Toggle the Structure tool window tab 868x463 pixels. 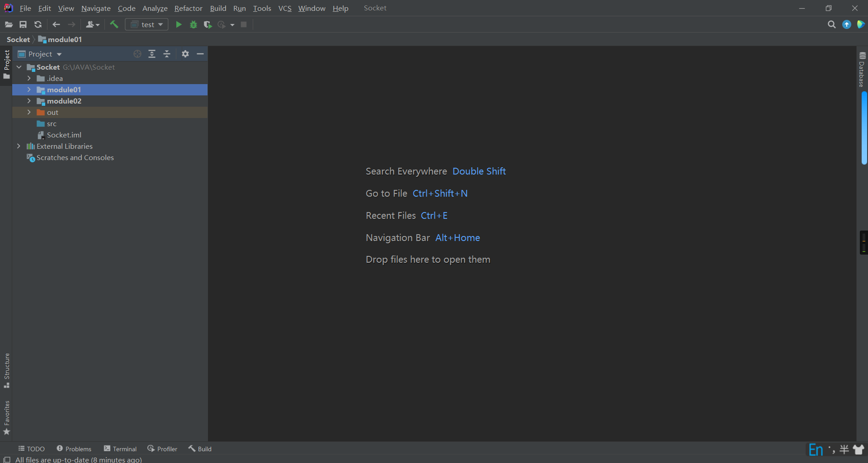pos(6,370)
